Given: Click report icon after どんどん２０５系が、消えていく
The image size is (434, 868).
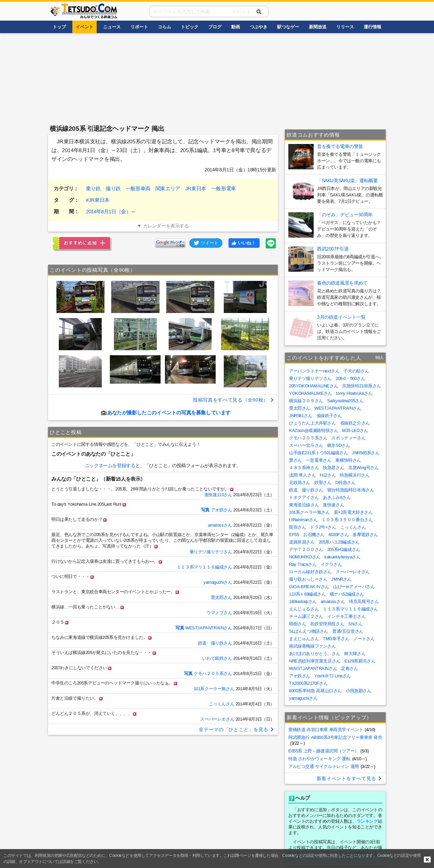Looking at the screenshot, I should tap(135, 714).
